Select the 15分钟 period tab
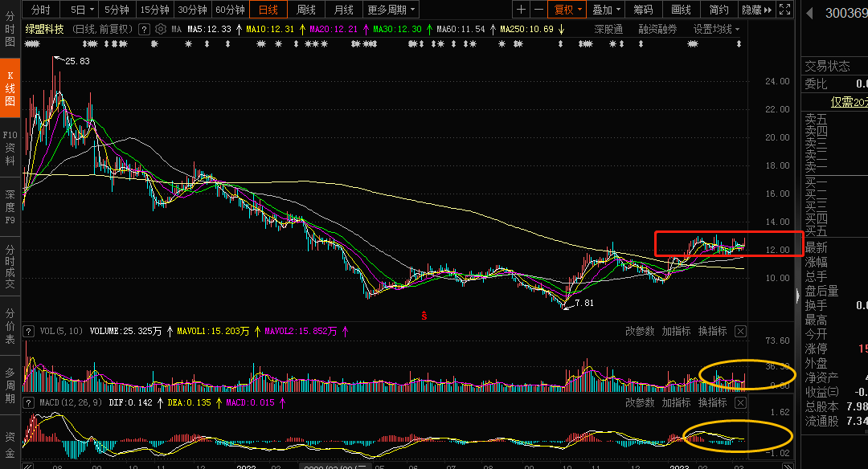This screenshot has height=469, width=868. click(x=154, y=10)
